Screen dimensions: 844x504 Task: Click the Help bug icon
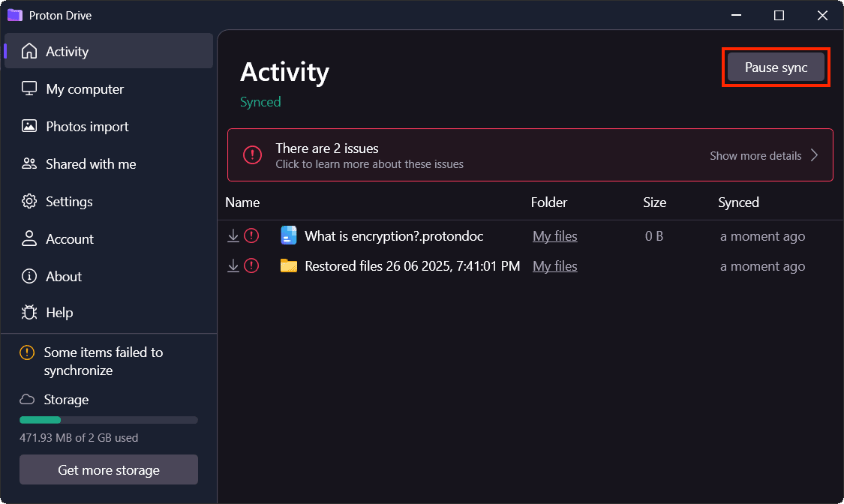click(29, 313)
